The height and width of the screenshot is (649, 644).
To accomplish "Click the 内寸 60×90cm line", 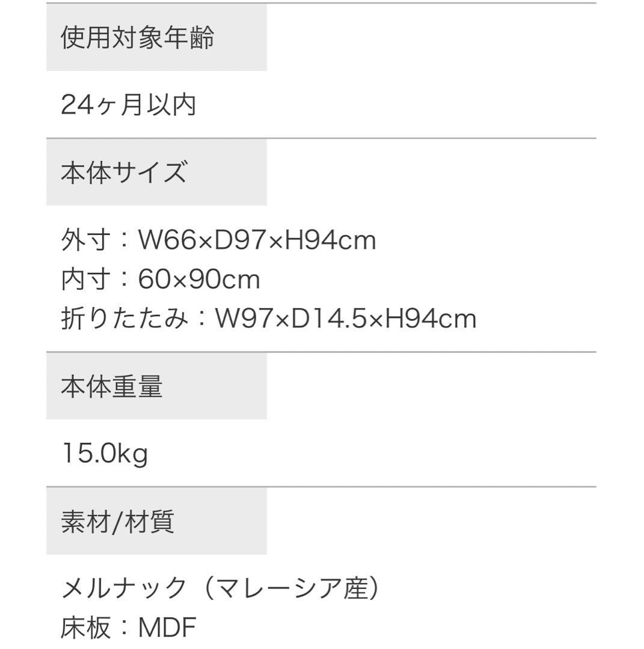I will tap(161, 279).
